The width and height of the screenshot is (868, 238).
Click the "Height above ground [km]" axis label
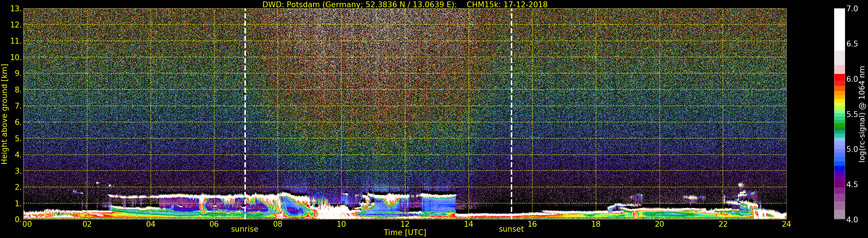point(4,114)
